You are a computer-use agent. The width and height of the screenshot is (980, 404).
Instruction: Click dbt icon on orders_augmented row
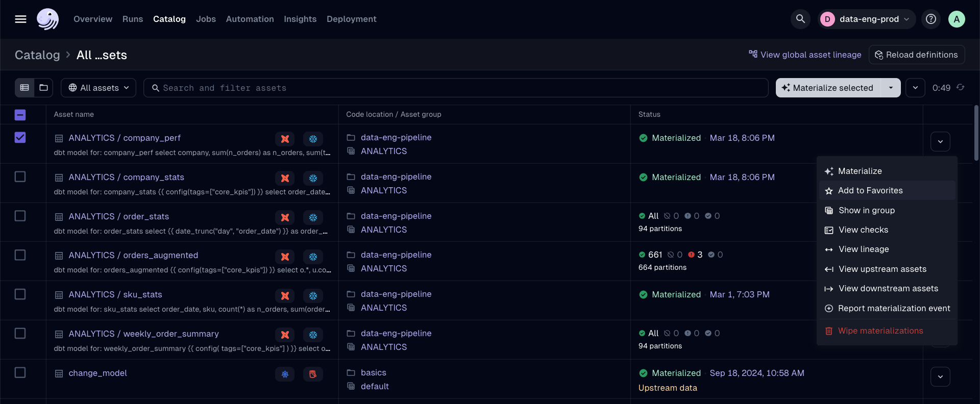(x=285, y=257)
